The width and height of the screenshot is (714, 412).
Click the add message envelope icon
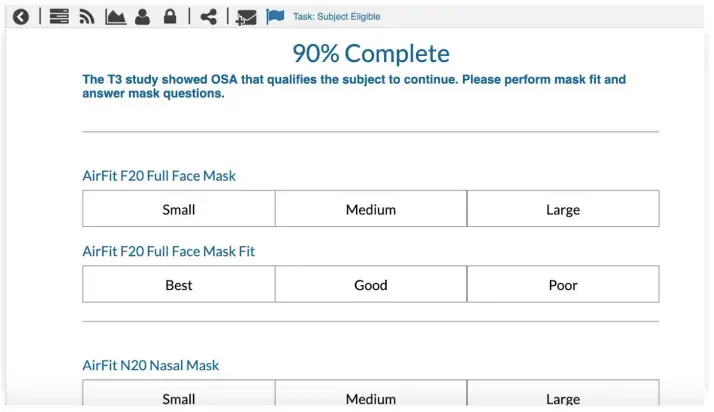pyautogui.click(x=246, y=17)
